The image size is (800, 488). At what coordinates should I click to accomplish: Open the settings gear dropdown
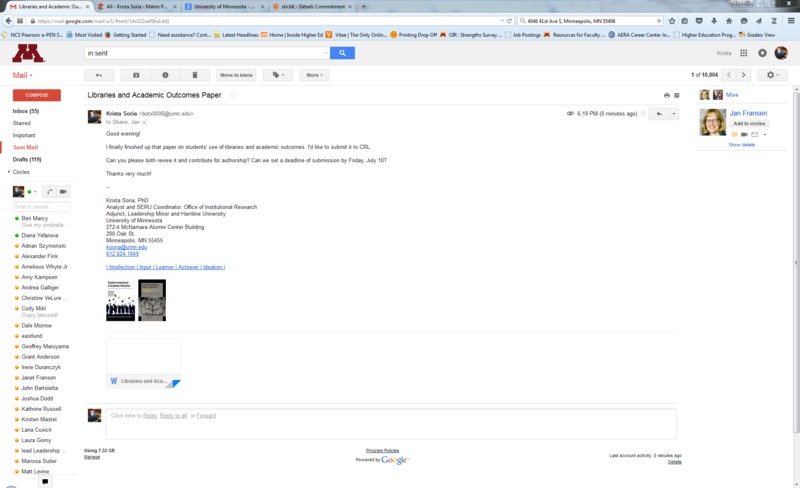click(771, 75)
